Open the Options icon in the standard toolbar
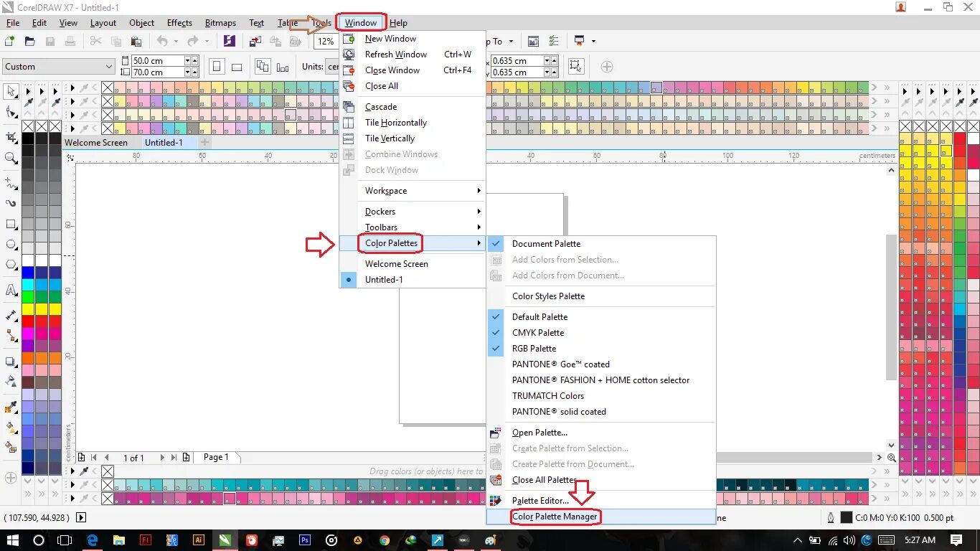The width and height of the screenshot is (980, 551). pos(553,42)
